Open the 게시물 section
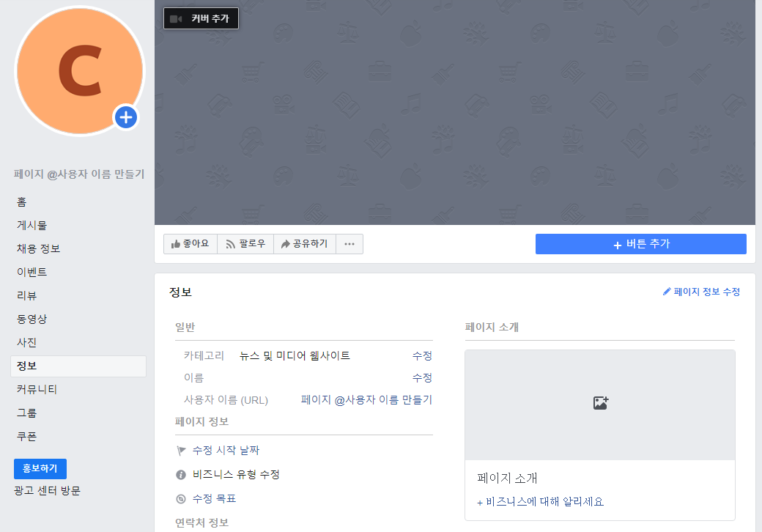This screenshot has width=762, height=532. pyautogui.click(x=29, y=225)
